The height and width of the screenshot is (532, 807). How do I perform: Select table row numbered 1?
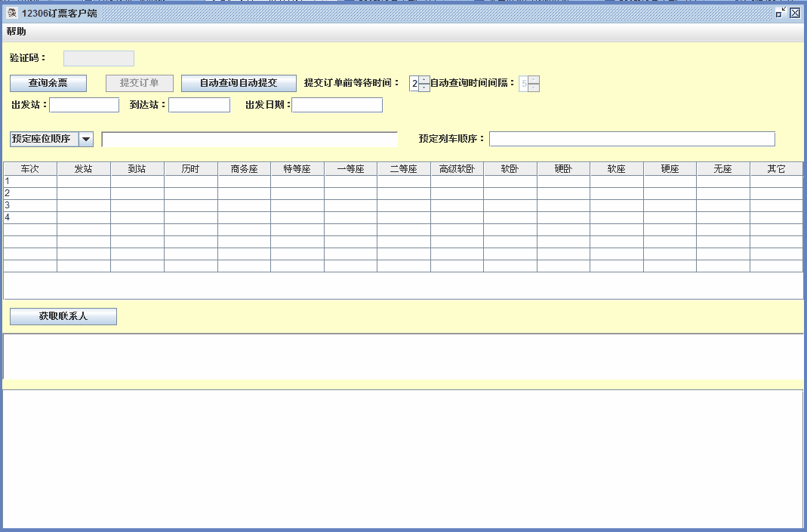(403, 181)
